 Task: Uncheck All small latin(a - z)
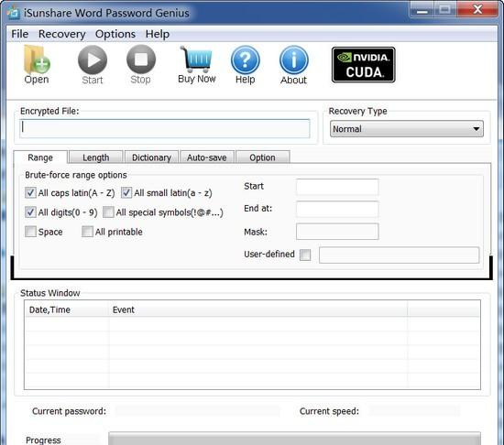(126, 193)
